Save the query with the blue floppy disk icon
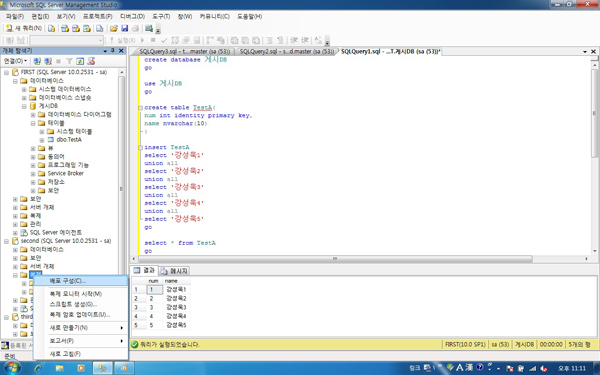 (125, 28)
